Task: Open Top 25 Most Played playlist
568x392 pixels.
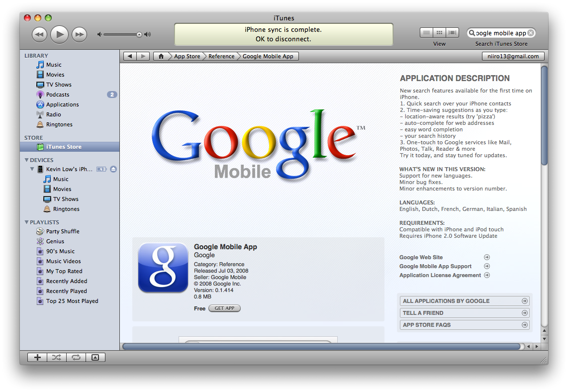Action: (x=70, y=301)
